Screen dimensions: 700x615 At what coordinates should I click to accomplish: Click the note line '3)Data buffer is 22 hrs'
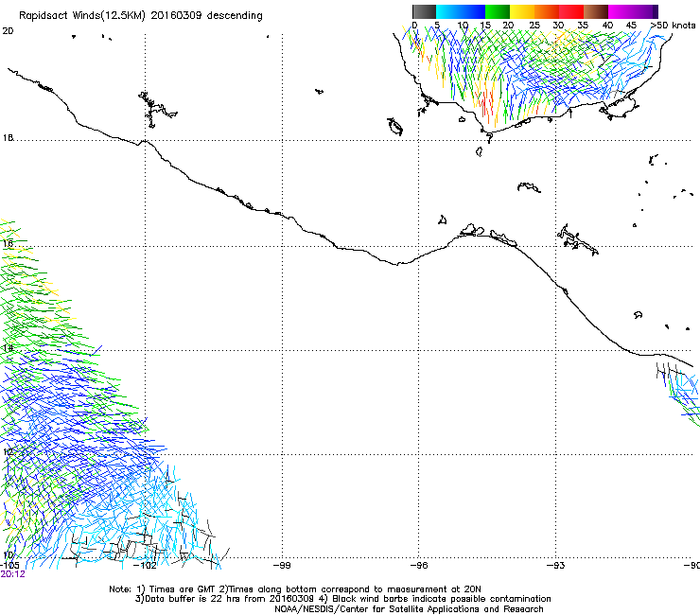tap(342, 599)
